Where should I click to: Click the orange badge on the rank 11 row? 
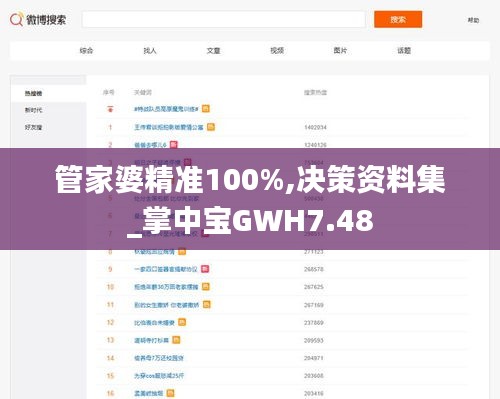point(207,304)
